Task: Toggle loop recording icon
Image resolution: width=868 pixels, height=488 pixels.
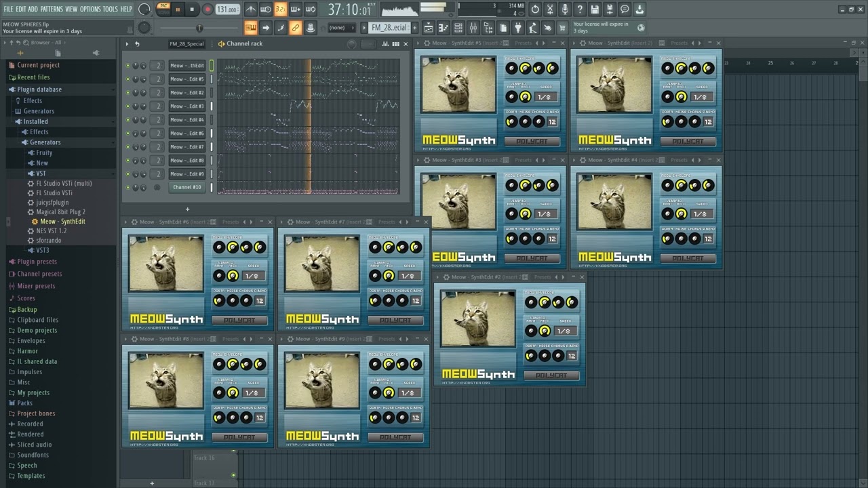Action: click(311, 9)
